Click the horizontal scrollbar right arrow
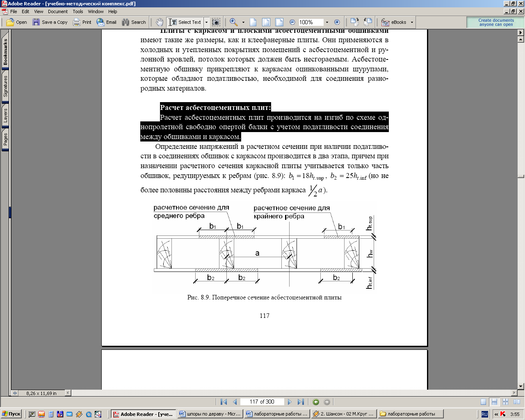This screenshot has width=525, height=420. click(x=514, y=393)
